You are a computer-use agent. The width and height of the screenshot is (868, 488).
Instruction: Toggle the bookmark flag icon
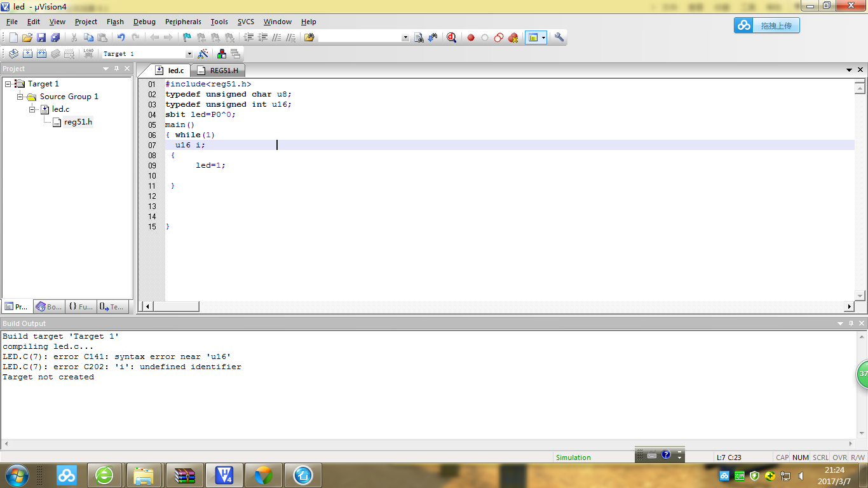pyautogui.click(x=187, y=37)
